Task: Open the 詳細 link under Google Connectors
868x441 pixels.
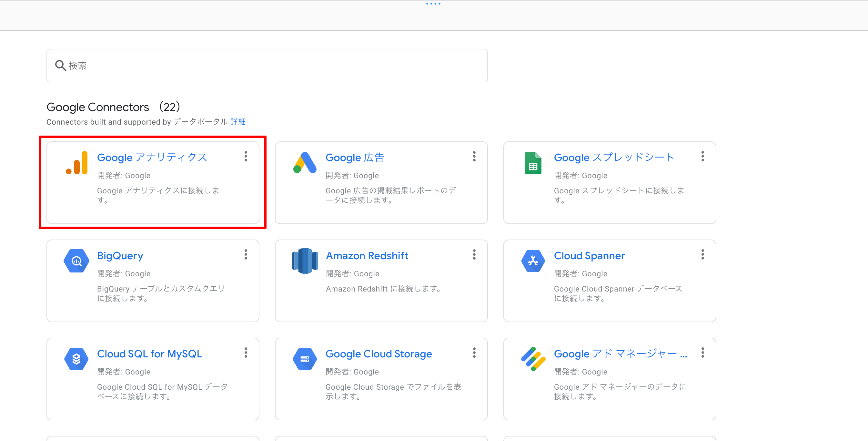Action: pyautogui.click(x=238, y=122)
